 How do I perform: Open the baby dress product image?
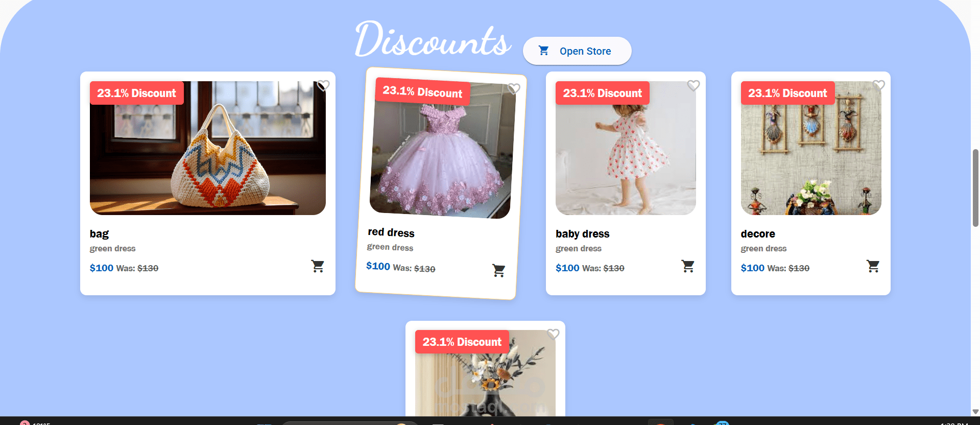(x=626, y=148)
